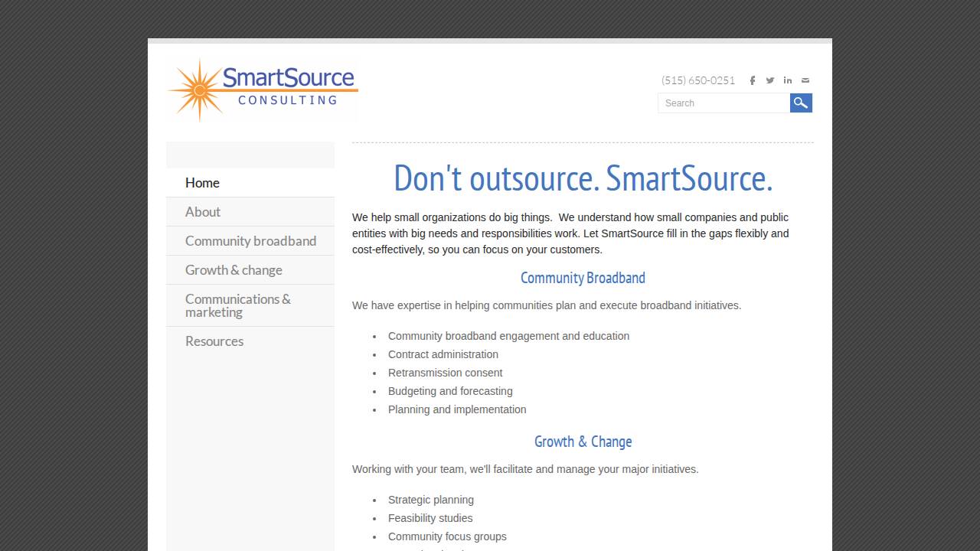980x551 pixels.
Task: Click the blue magnifying glass search button
Action: 801,103
